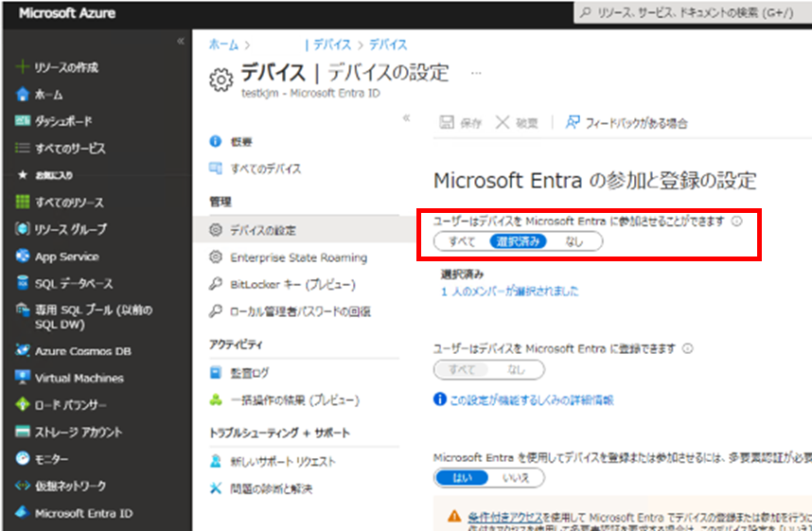Click the BitLocker キー key icon
This screenshot has width=812, height=531.
coord(216,284)
